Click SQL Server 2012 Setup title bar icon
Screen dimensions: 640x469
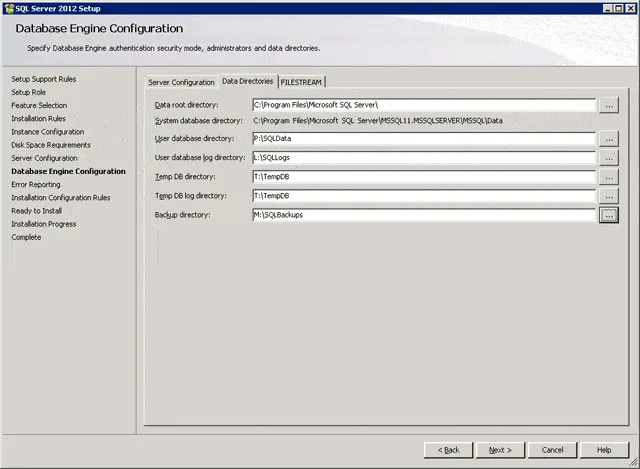[7, 7]
